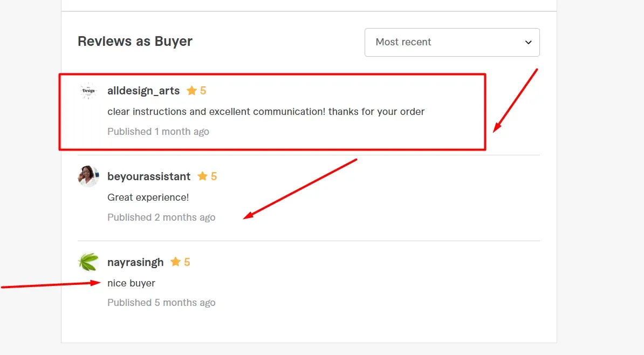The width and height of the screenshot is (644, 355).
Task: Open alldesign_arts username link
Action: pos(143,91)
